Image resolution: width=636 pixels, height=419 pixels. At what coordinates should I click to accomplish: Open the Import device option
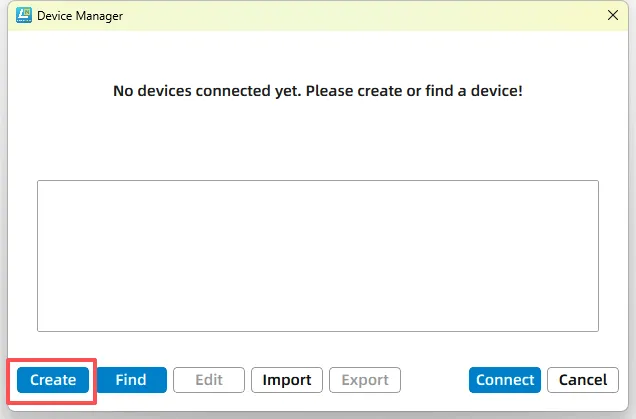tap(287, 380)
